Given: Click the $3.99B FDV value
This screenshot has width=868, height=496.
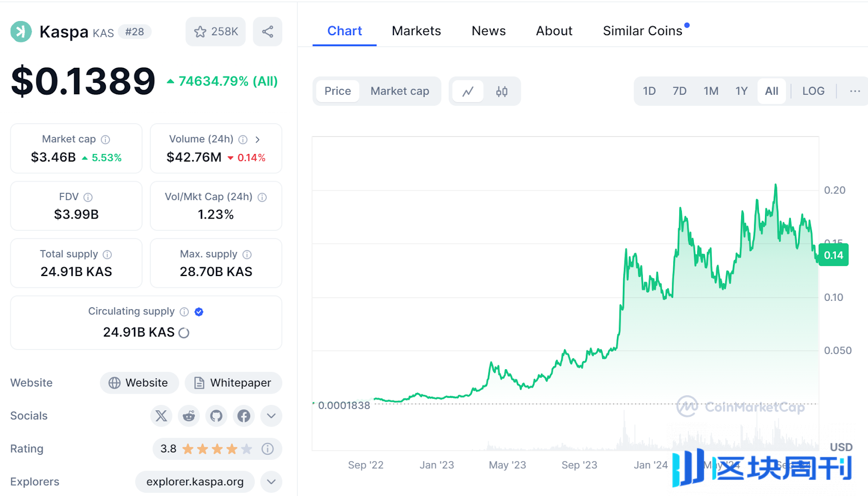Looking at the screenshot, I should pos(76,215).
